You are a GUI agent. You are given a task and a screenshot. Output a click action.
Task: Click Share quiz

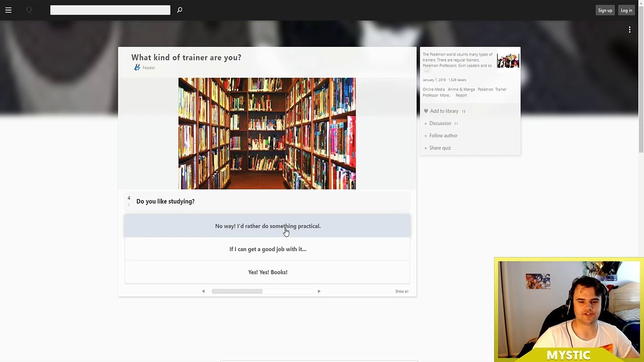pyautogui.click(x=440, y=148)
